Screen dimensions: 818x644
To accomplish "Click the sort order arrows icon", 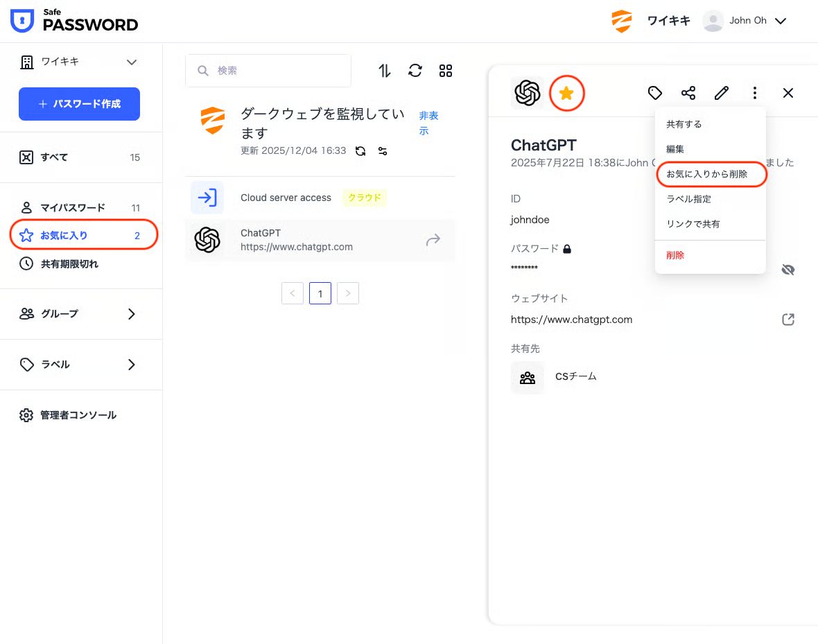I will pos(385,71).
